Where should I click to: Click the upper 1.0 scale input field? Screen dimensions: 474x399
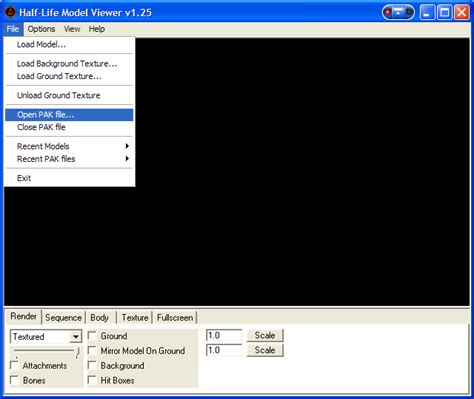pyautogui.click(x=224, y=335)
